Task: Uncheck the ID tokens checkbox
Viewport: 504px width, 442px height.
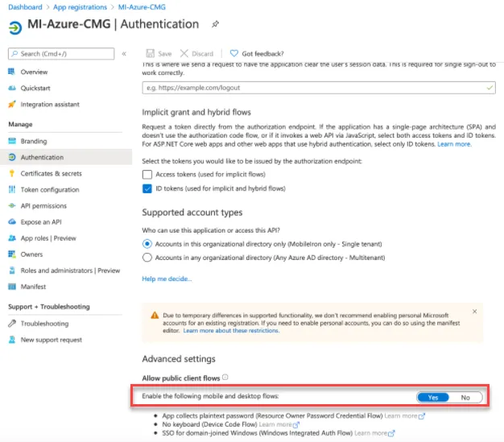Action: [147, 188]
